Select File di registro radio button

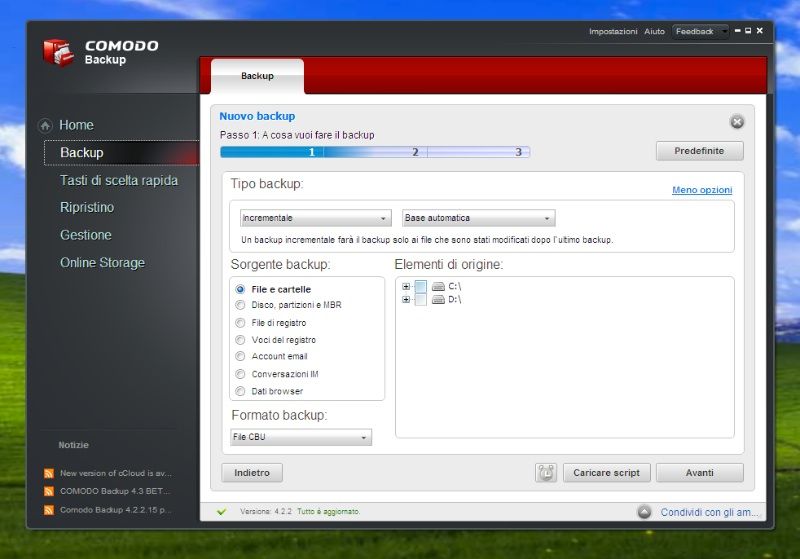240,323
